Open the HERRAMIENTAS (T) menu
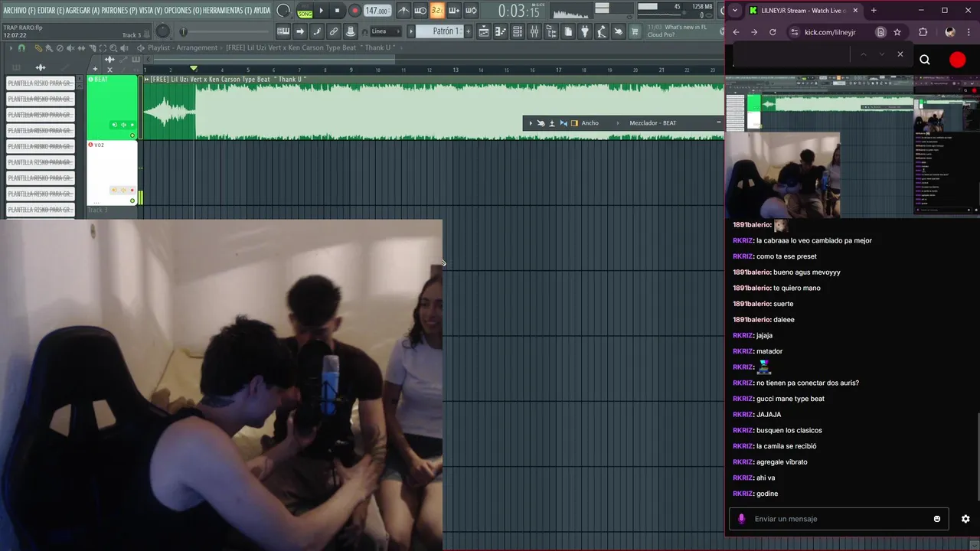980x551 pixels. 227,10
